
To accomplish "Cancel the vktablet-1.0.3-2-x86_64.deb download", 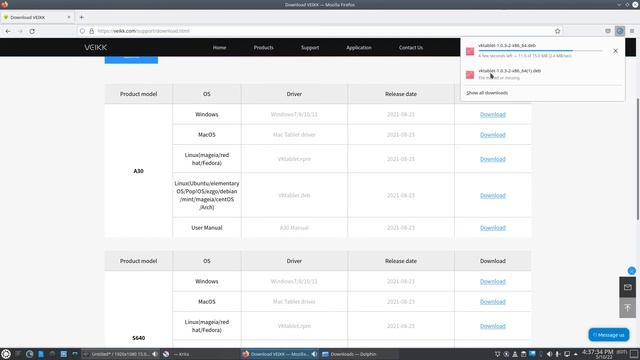I will pyautogui.click(x=615, y=51).
